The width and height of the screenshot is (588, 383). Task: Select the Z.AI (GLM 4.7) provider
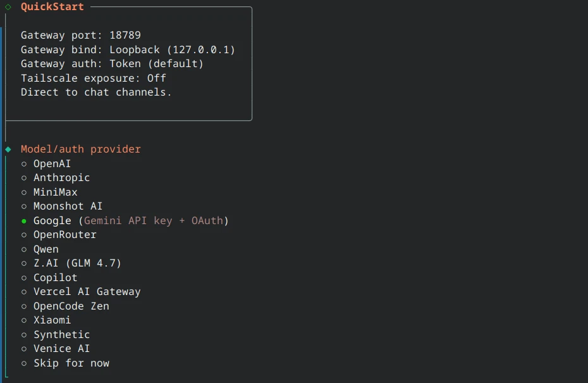77,263
